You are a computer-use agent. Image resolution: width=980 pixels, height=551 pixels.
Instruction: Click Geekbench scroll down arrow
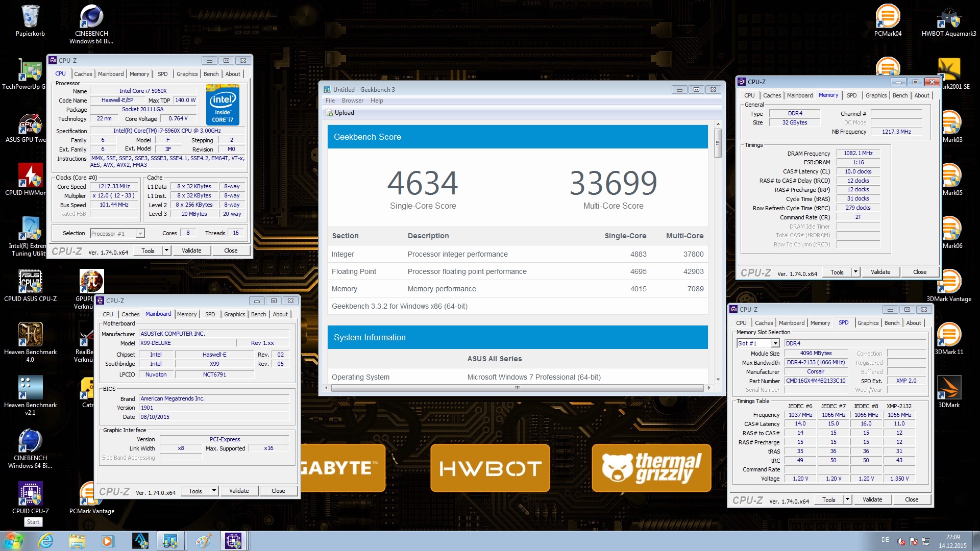[x=718, y=380]
